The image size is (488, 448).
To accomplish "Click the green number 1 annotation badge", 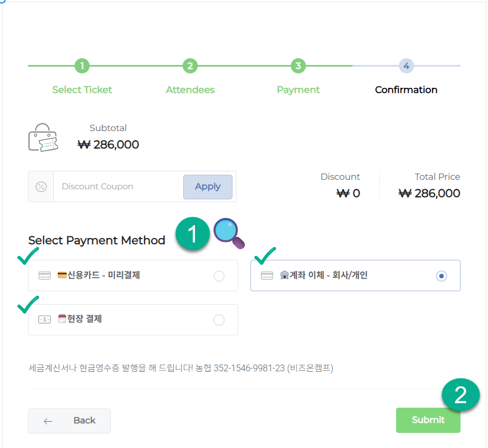I will 193,234.
